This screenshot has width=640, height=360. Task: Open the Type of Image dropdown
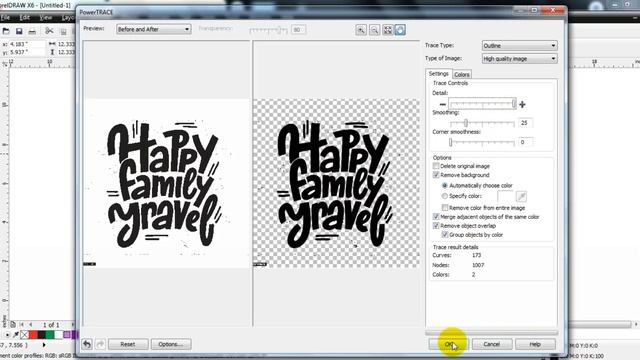click(x=520, y=59)
